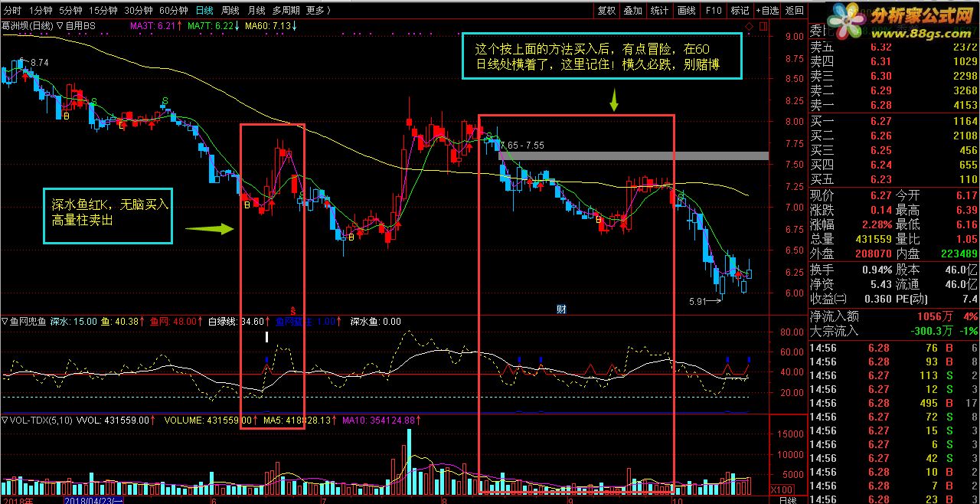The image size is (980, 504).
Task: Click the 净流入额 1056万 row
Action: tap(893, 316)
